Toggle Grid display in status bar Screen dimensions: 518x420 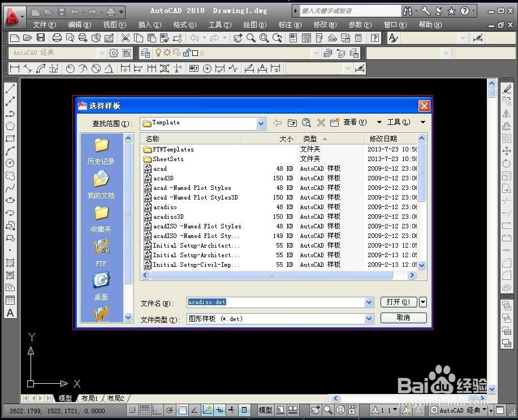[145, 410]
